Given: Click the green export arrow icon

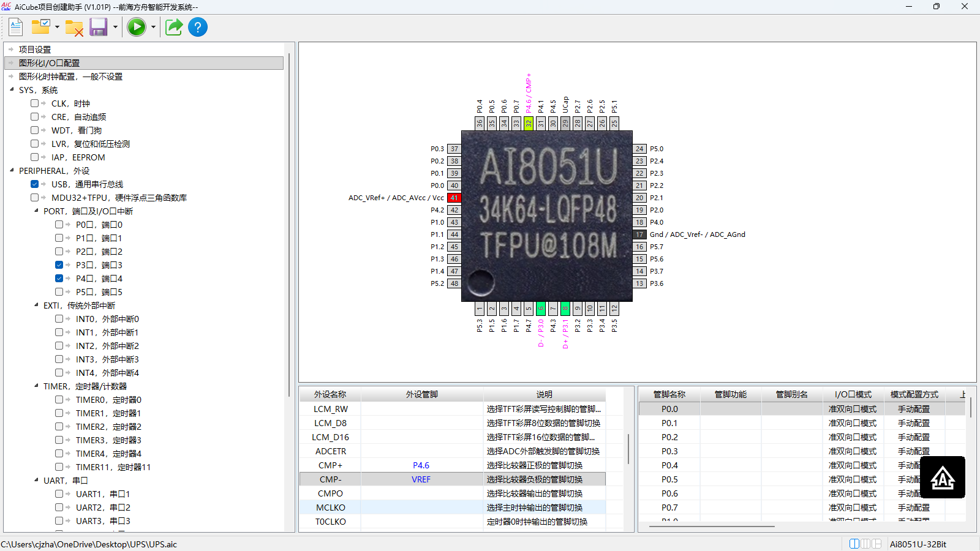Looking at the screenshot, I should [174, 27].
